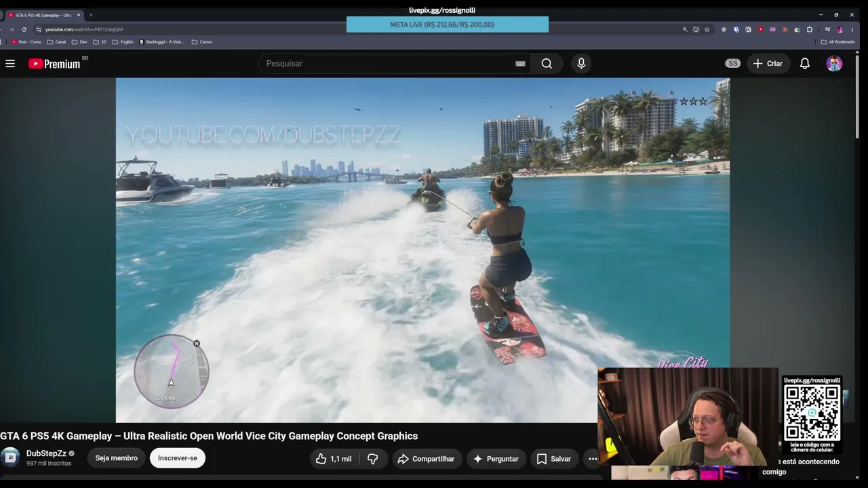Click the youtube.com address bar URL
Image resolution: width=868 pixels, height=488 pixels.
[x=84, y=30]
